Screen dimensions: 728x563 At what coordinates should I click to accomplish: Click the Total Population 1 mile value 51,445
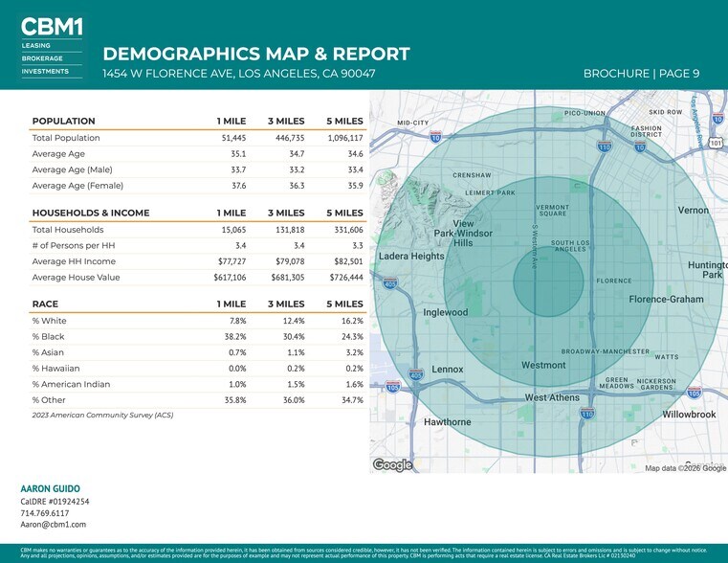tap(233, 138)
